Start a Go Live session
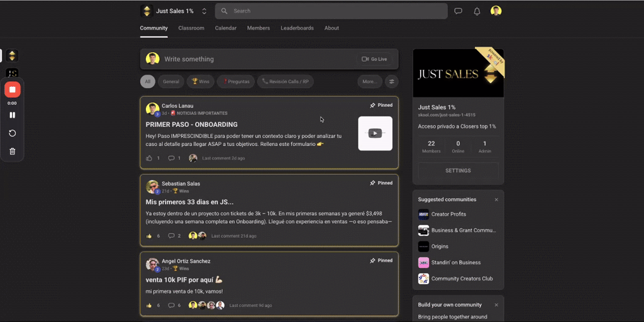Viewport: 644px width, 322px height. pos(375,59)
